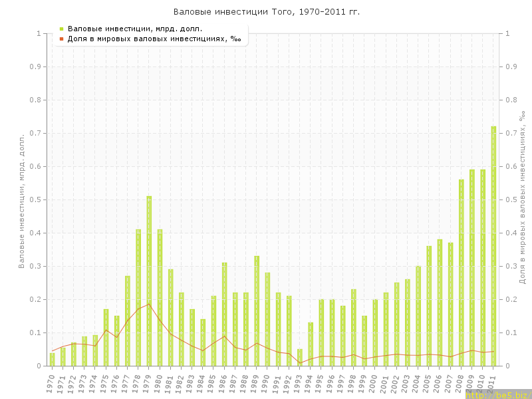Click the left y-axis title Валовые инвестиции
The image size is (532, 399).
(21, 199)
